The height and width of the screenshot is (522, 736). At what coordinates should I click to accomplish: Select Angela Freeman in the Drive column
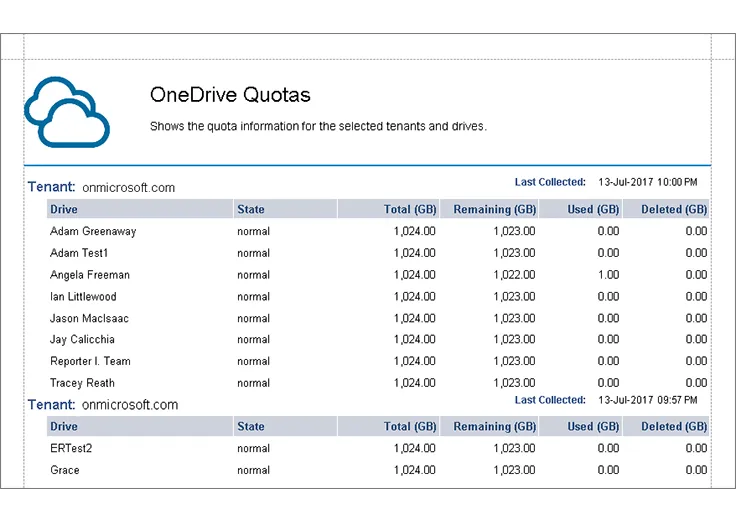90,275
